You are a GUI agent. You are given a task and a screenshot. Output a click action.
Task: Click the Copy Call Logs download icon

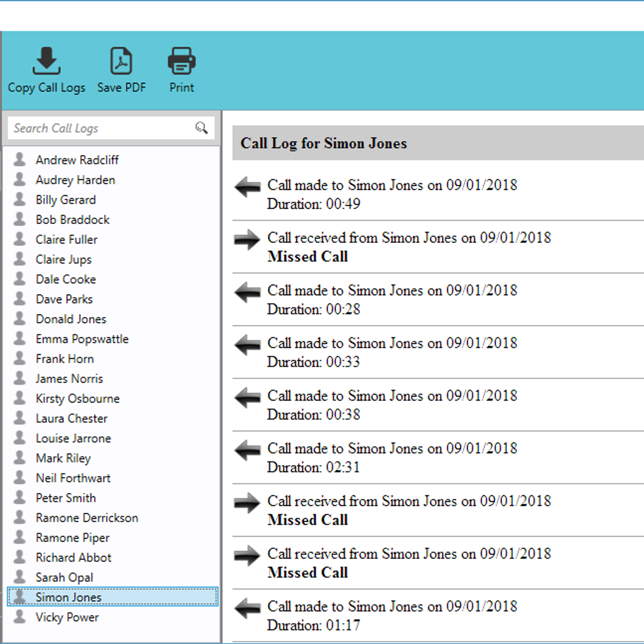tap(46, 61)
